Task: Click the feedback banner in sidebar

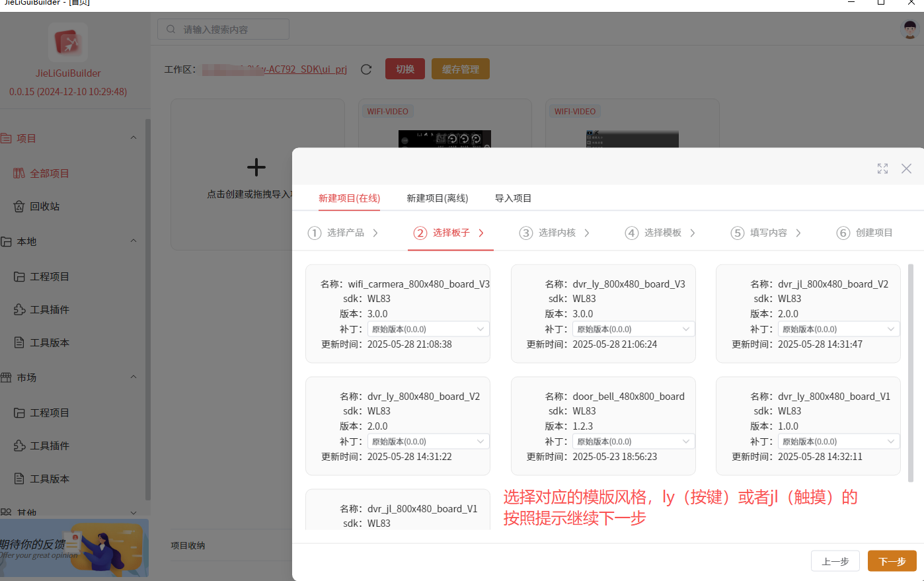Action: pos(73,548)
